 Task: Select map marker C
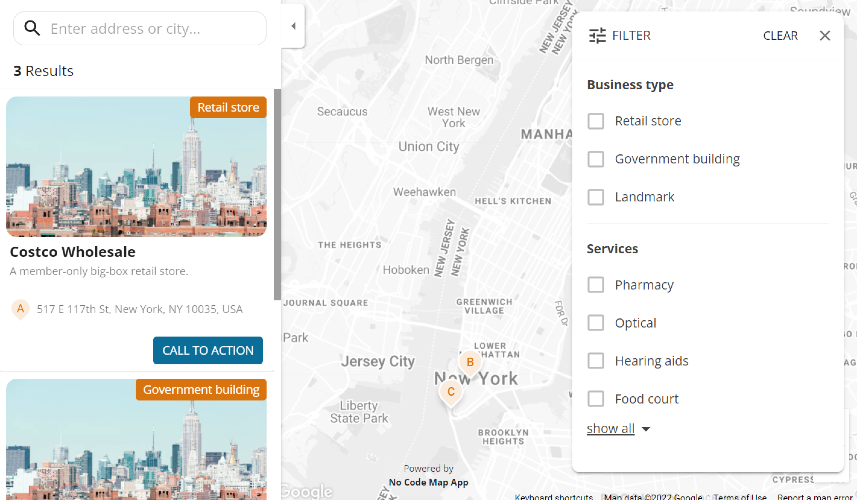(451, 393)
